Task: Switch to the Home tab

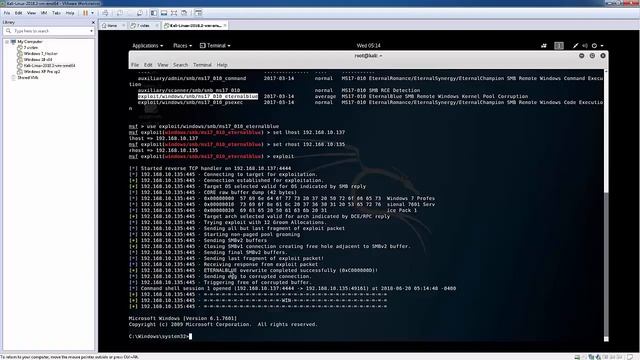Action: [112, 25]
